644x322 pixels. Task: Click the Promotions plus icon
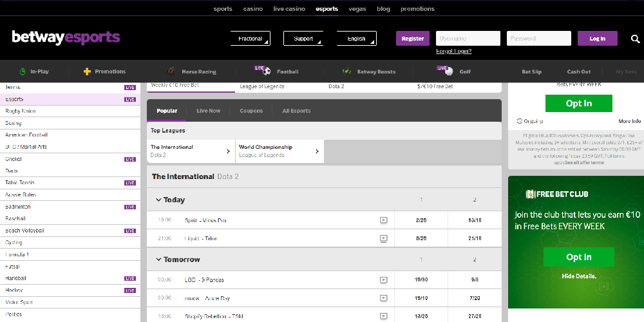coord(87,71)
